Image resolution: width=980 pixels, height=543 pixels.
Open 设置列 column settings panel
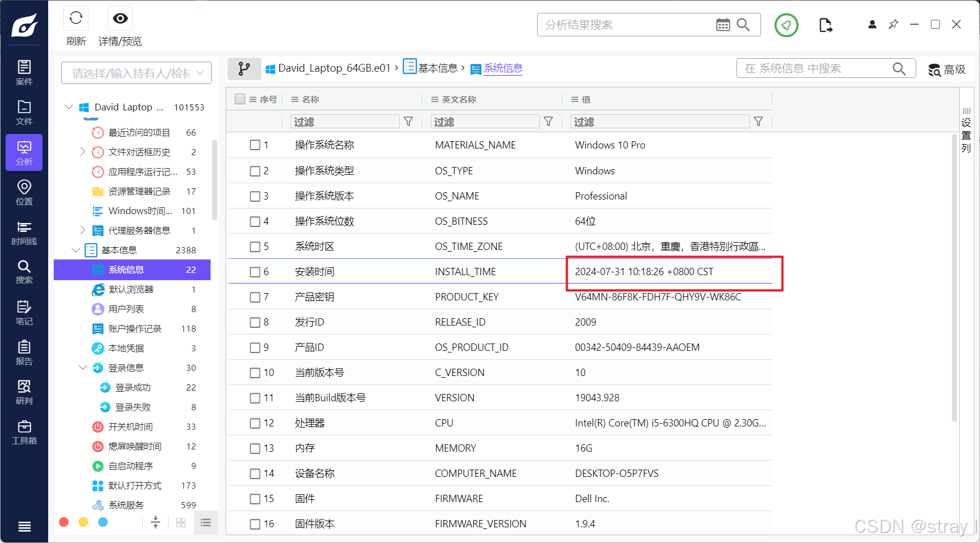pyautogui.click(x=966, y=130)
